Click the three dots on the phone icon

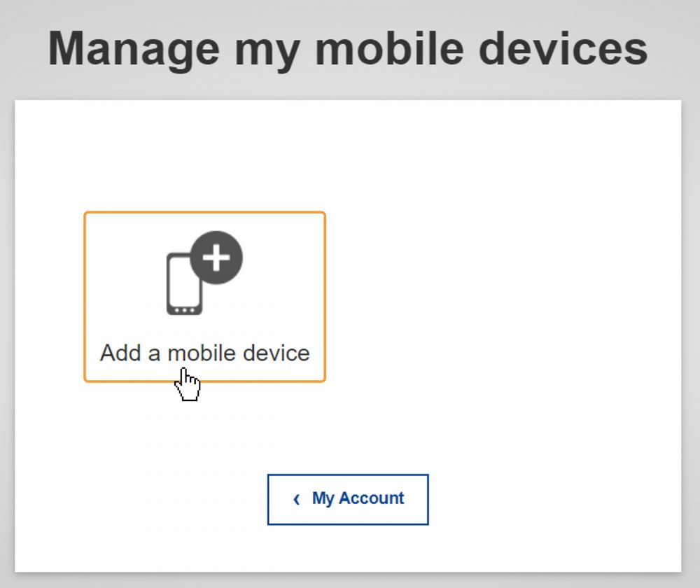[184, 309]
